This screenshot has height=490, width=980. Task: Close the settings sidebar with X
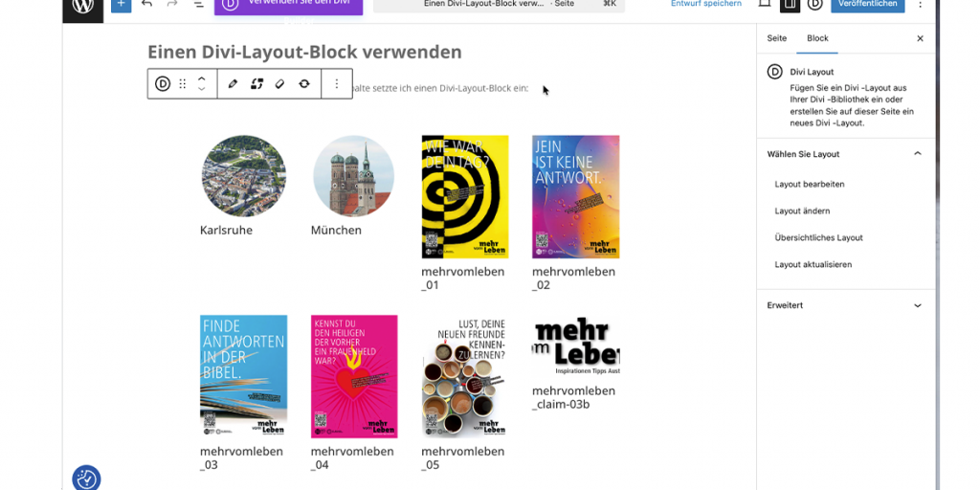pyautogui.click(x=920, y=38)
